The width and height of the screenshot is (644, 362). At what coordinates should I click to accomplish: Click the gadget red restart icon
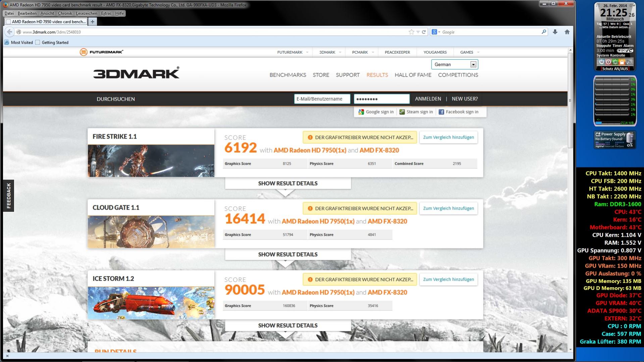pyautogui.click(x=608, y=62)
